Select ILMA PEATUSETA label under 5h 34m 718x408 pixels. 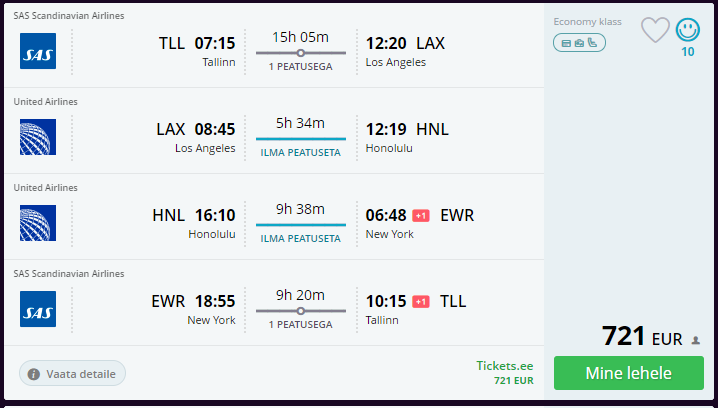(300, 153)
